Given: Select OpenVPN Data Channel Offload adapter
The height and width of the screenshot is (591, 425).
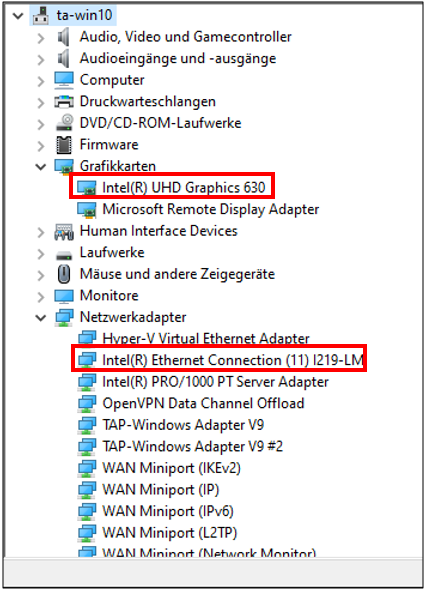Looking at the screenshot, I should click(x=203, y=403).
